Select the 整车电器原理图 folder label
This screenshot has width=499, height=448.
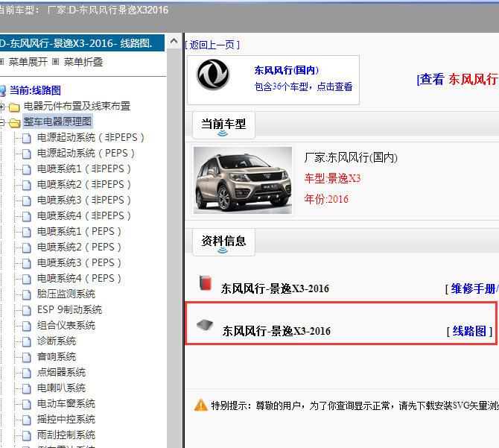pyautogui.click(x=57, y=122)
